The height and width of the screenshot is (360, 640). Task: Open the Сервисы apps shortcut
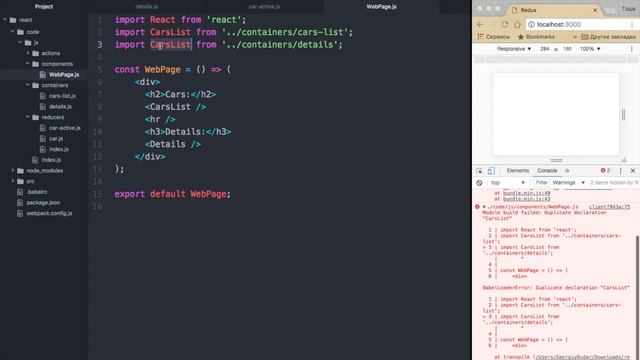pyautogui.click(x=493, y=37)
